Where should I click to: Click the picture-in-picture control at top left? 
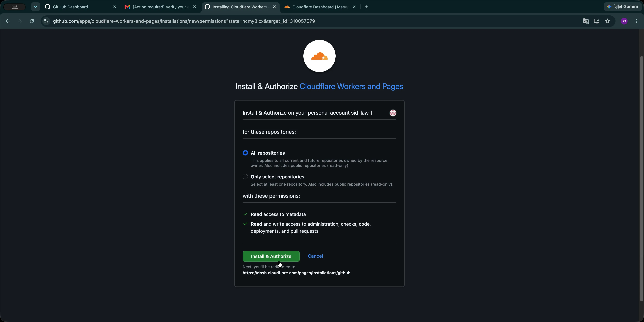click(14, 7)
